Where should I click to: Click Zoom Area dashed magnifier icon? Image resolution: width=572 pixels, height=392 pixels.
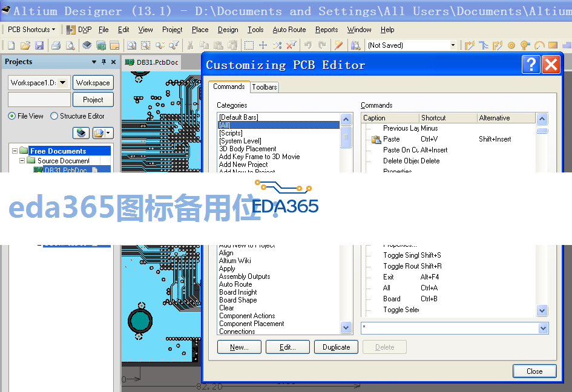coord(145,45)
